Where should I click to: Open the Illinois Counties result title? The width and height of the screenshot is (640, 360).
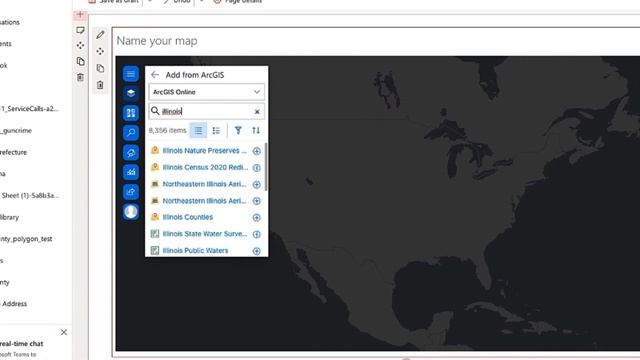point(188,217)
